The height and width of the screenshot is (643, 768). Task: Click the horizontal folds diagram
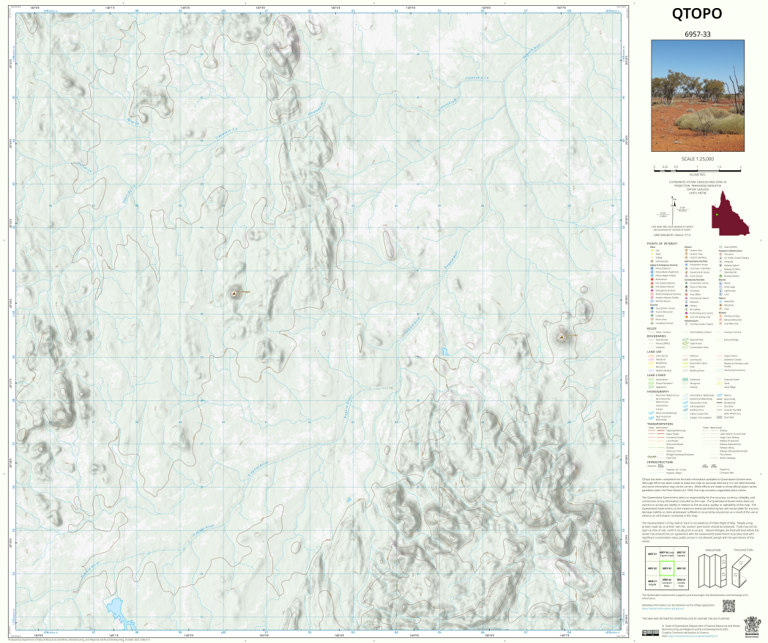(x=742, y=571)
